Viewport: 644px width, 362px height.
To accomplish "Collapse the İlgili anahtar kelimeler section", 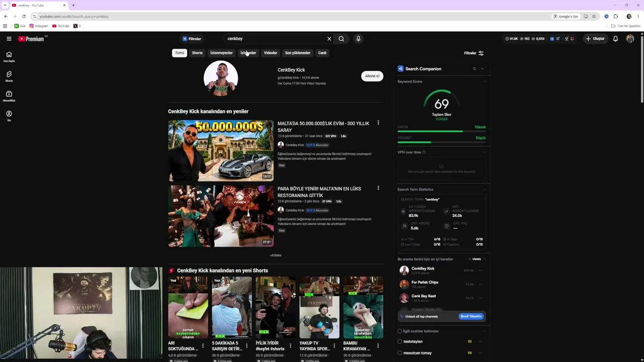I will click(x=485, y=331).
